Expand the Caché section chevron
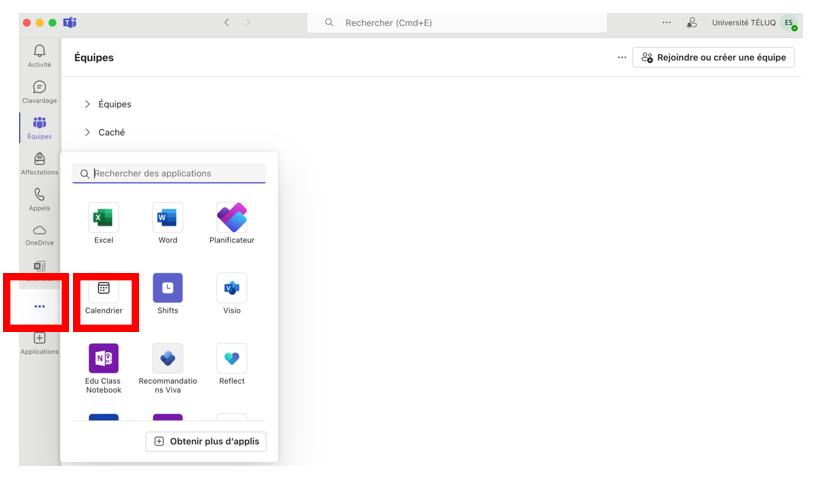The height and width of the screenshot is (485, 822). pyautogui.click(x=87, y=132)
